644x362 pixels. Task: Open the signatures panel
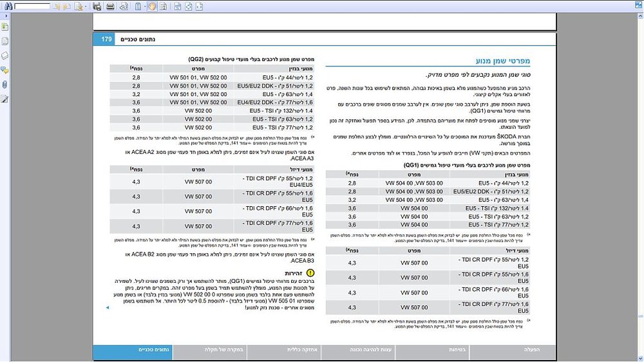coord(5,99)
